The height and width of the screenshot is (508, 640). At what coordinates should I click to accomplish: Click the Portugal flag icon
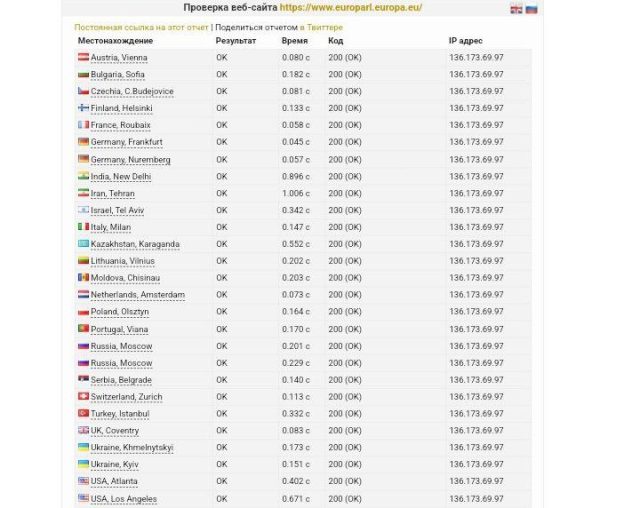83,328
